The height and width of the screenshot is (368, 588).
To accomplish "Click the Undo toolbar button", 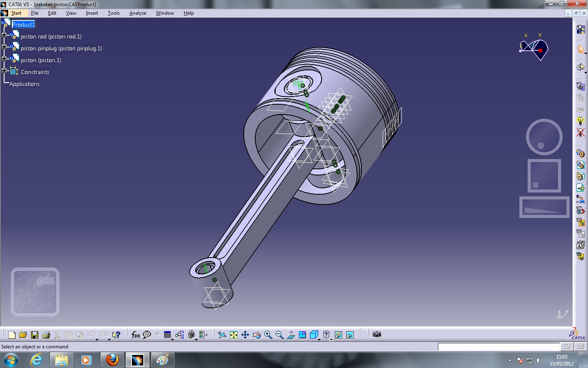I will point(93,334).
